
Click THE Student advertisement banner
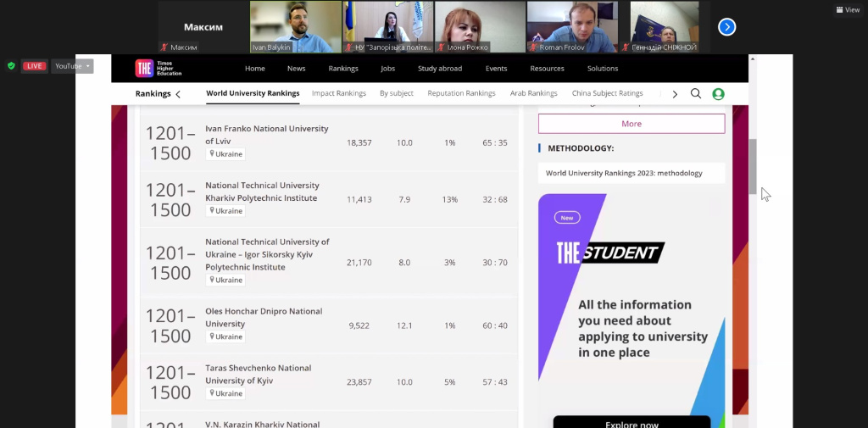coord(632,310)
